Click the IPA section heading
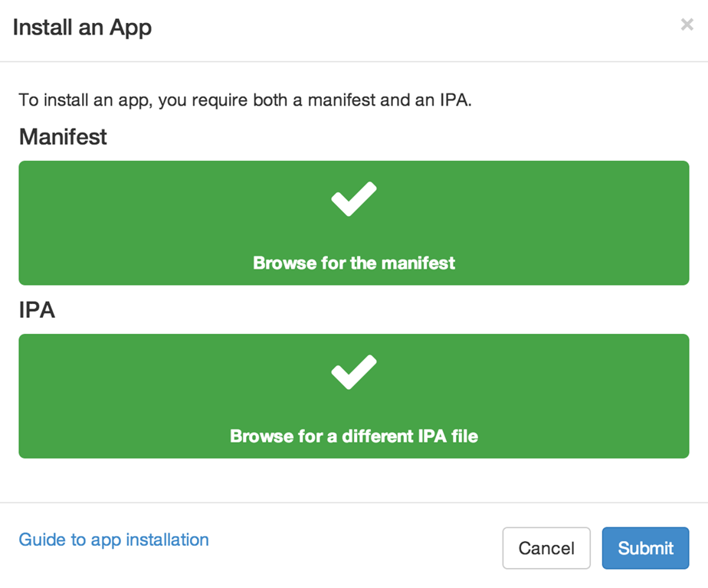The height and width of the screenshot is (588, 708). tap(37, 311)
